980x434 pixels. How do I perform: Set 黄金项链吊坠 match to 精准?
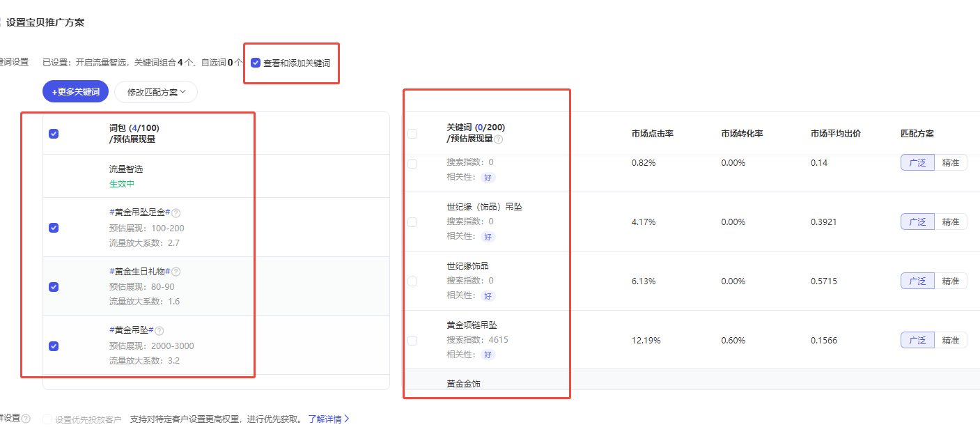(x=951, y=340)
